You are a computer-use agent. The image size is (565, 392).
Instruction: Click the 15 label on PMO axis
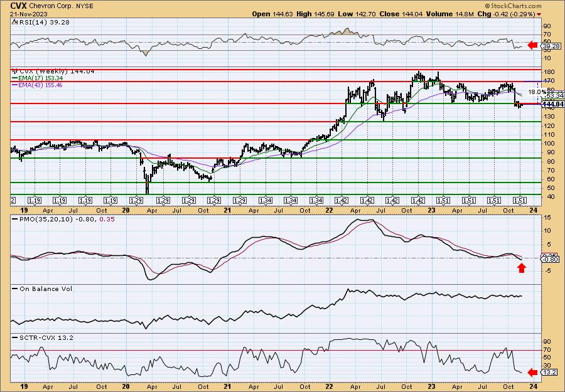tap(547, 217)
